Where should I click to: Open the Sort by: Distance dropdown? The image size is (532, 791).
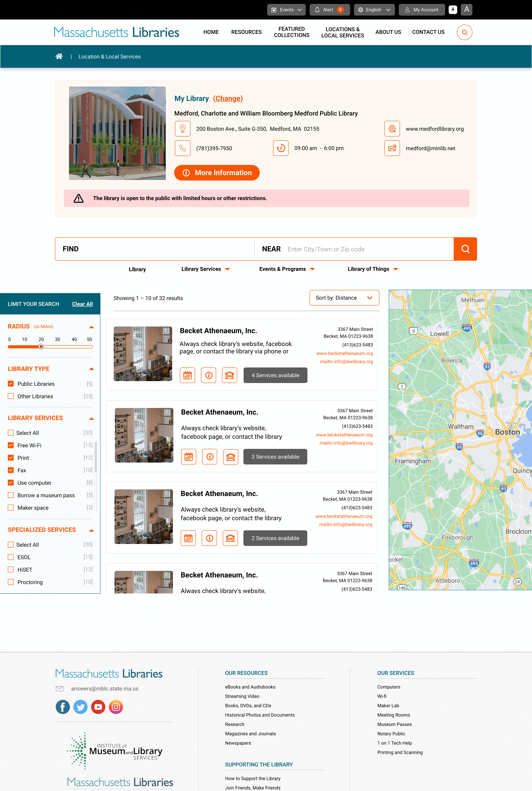coord(344,298)
